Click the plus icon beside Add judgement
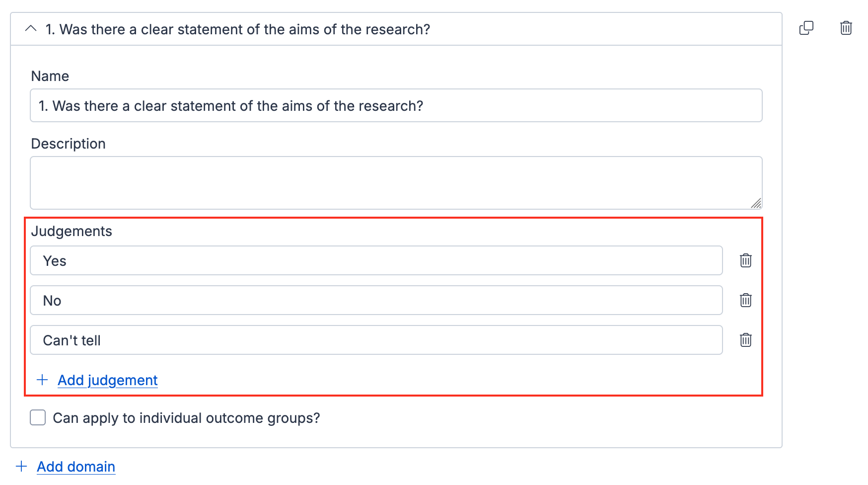Image resolution: width=868 pixels, height=485 pixels. (42, 380)
